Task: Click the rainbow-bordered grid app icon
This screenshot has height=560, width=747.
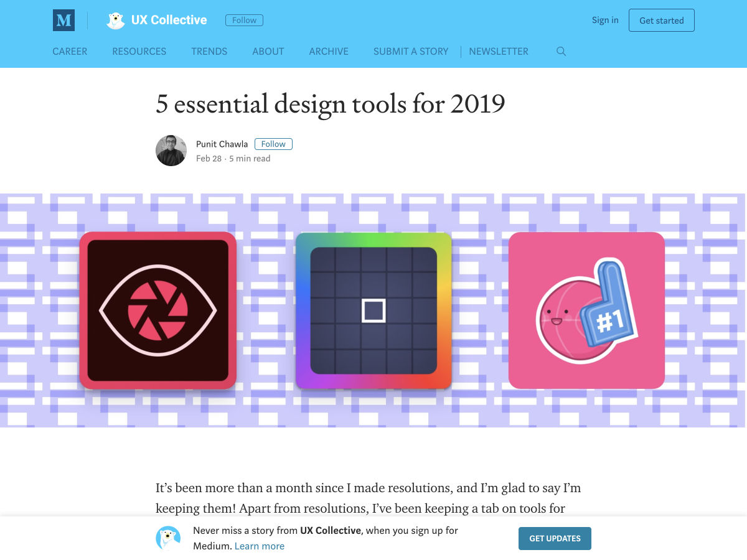Action: pos(374,310)
